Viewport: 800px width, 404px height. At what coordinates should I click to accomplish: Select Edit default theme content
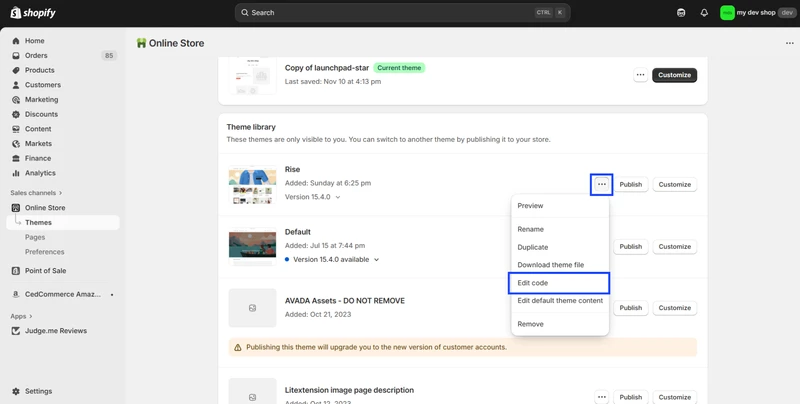560,300
